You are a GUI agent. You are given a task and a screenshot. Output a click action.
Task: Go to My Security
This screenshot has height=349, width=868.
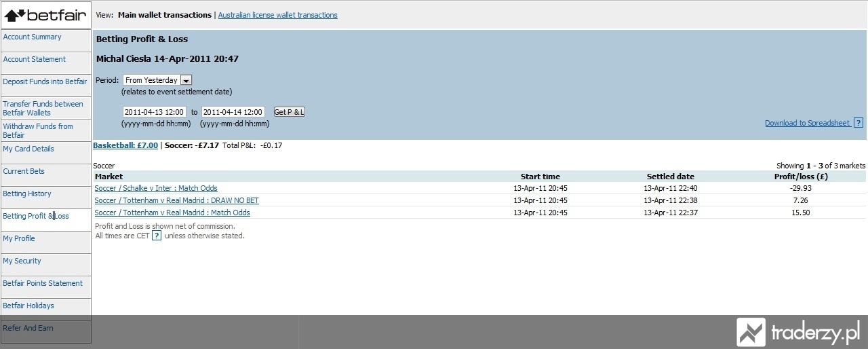[x=22, y=261]
